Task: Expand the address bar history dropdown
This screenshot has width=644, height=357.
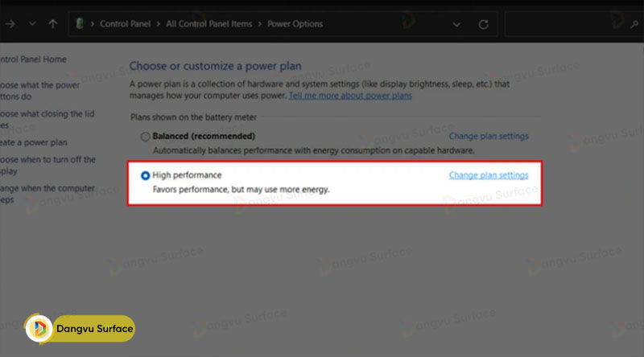Action: [x=459, y=24]
